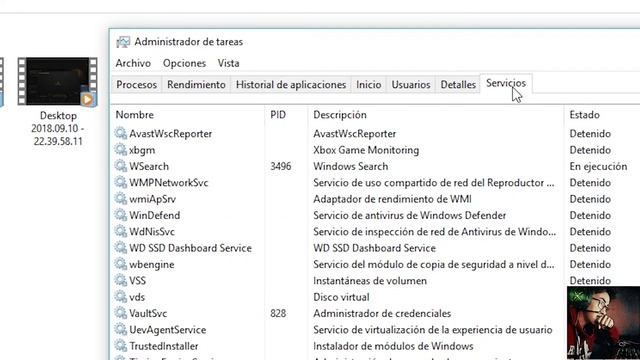Switch to the Historial de aplicaciones tab

point(291,84)
